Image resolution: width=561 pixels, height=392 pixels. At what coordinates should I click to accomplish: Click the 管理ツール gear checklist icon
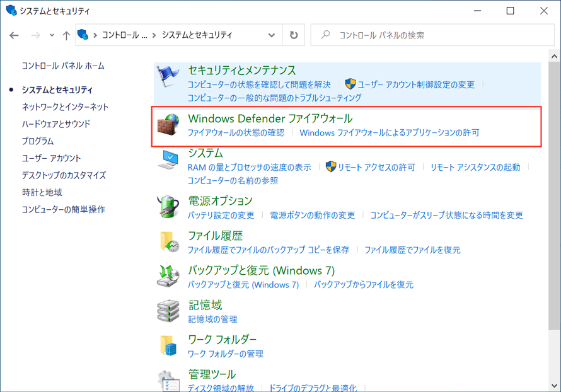coord(168,381)
